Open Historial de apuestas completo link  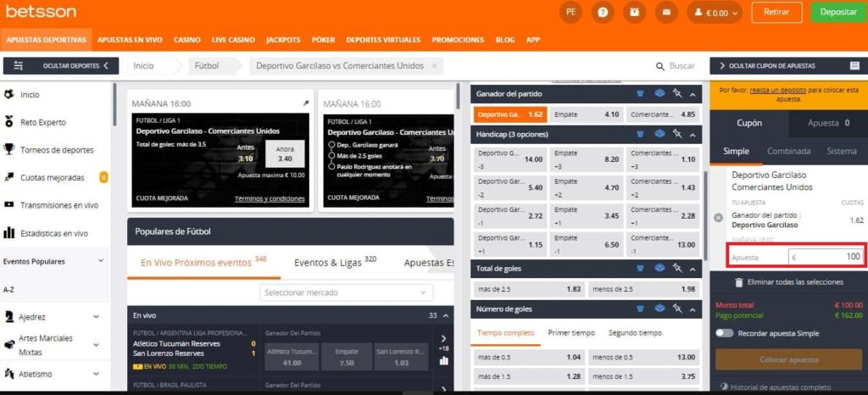pos(781,387)
